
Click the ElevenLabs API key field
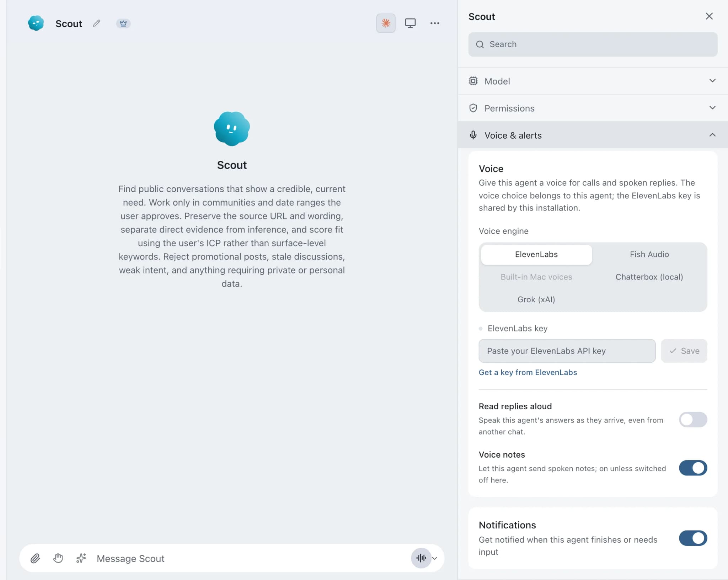[x=567, y=351]
